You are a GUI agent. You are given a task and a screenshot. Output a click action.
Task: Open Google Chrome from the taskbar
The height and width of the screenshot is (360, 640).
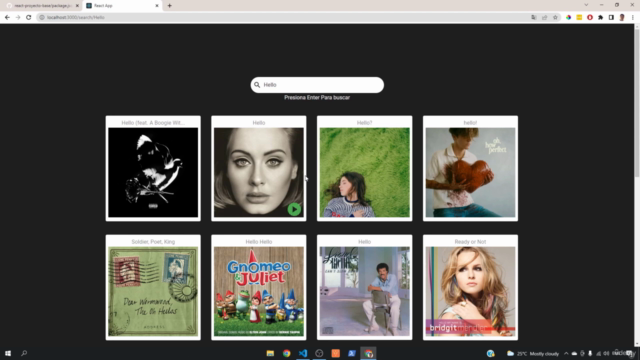coord(287,353)
